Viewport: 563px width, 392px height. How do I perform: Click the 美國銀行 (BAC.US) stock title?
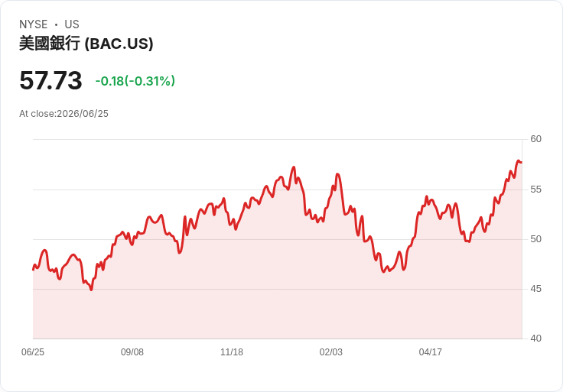tap(86, 44)
